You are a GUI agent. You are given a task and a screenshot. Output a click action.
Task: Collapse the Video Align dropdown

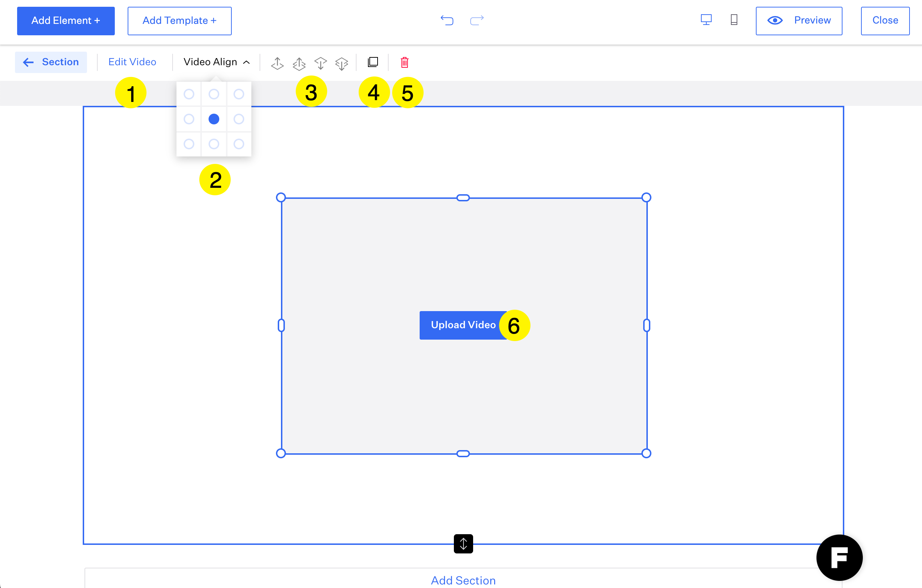click(216, 62)
